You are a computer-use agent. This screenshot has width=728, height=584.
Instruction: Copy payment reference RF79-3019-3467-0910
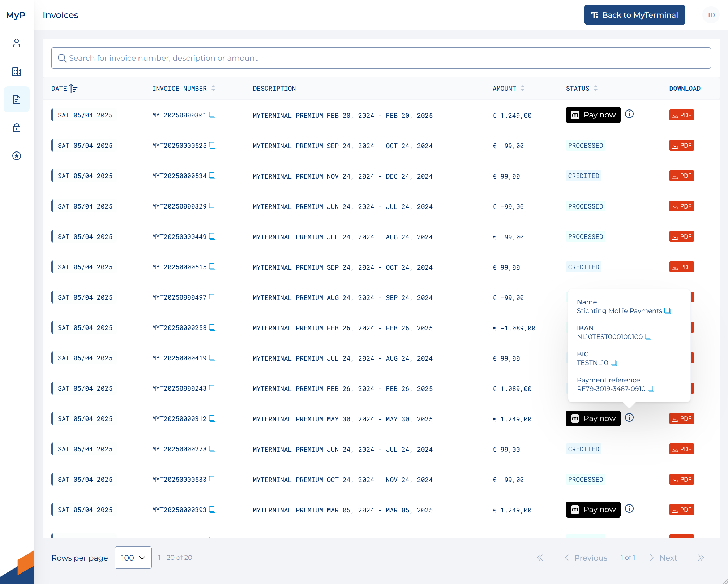coord(651,389)
